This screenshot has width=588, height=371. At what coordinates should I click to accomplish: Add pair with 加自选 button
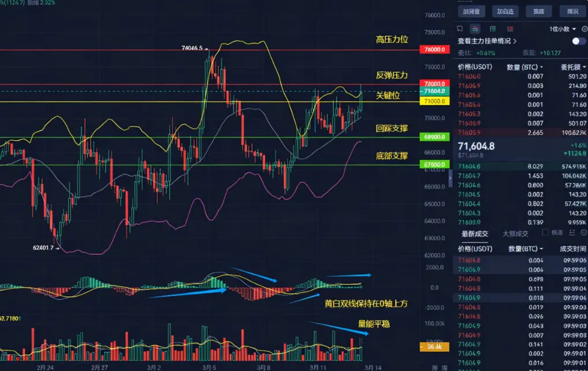coord(505,12)
